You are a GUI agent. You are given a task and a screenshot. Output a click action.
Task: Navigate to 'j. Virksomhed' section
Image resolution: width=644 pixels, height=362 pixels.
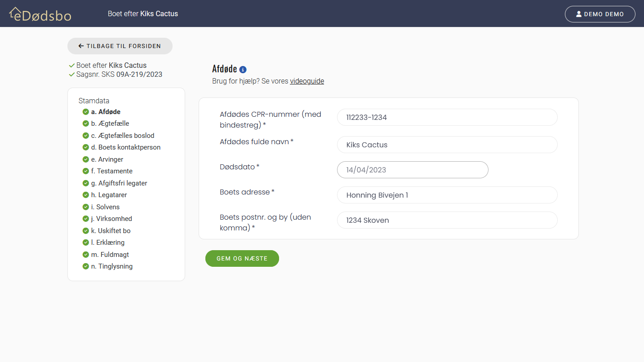pyautogui.click(x=111, y=219)
